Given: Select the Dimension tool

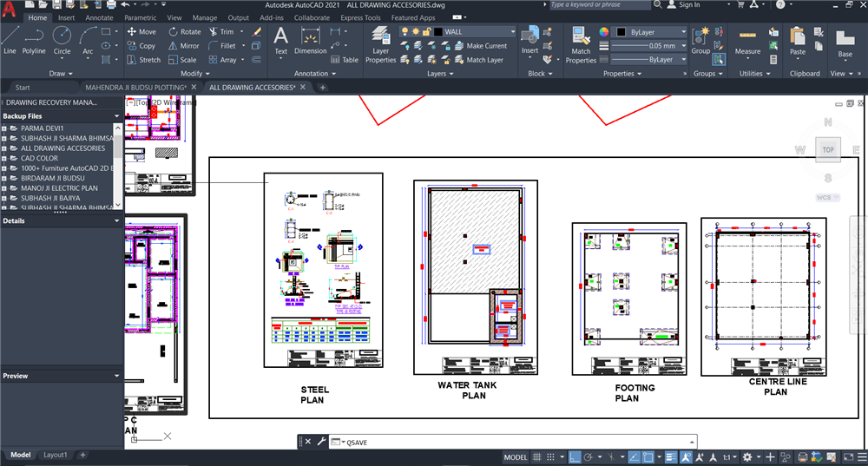Looking at the screenshot, I should click(310, 39).
